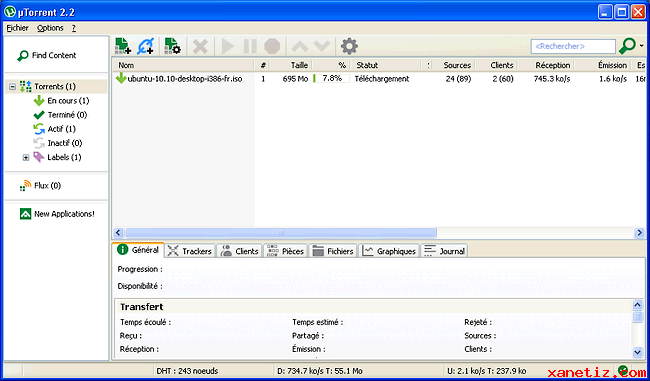Click the Remove torrent X icon
Image resolution: width=650 pixels, height=381 pixels.
tap(200, 46)
